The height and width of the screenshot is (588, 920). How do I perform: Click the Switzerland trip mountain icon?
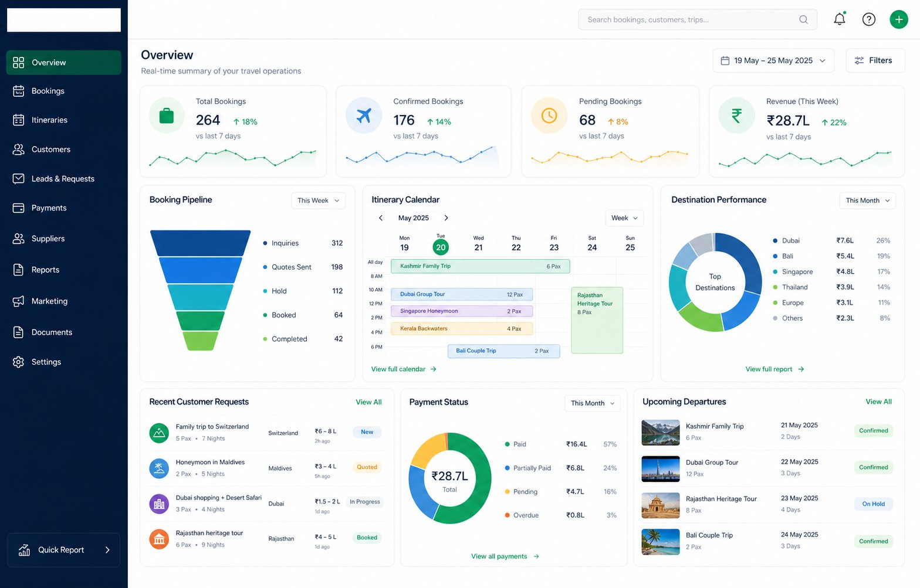click(159, 433)
